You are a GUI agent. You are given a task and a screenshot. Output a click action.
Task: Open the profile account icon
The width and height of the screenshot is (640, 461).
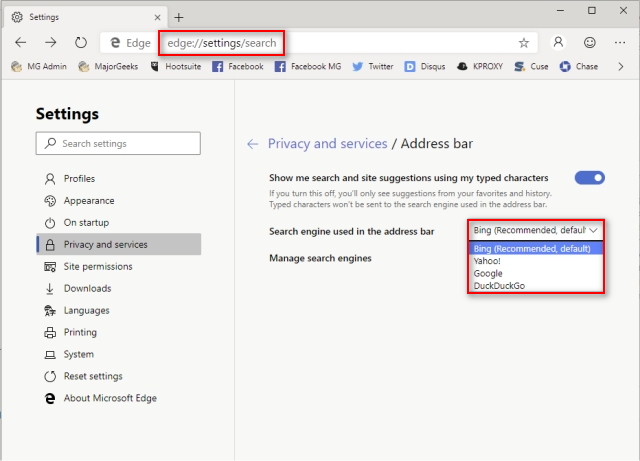point(558,42)
